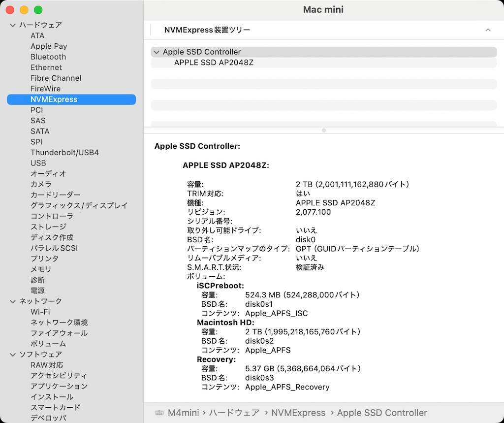Select APPLE SSD AP2048Z tree row
Screen dimensions: 504x423
point(324,63)
